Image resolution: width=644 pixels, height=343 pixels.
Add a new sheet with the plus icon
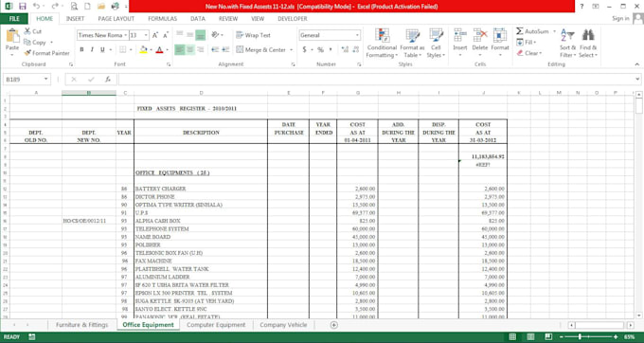(x=334, y=325)
